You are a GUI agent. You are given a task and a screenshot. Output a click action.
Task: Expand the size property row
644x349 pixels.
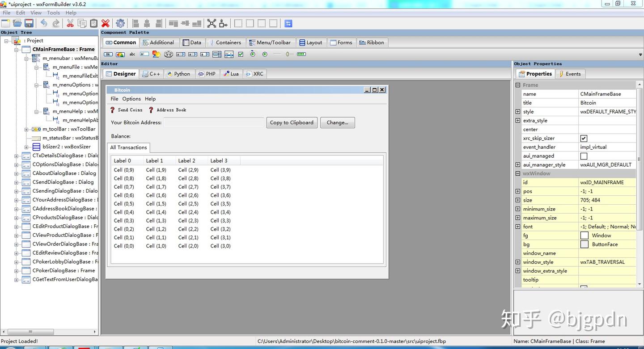coord(518,200)
